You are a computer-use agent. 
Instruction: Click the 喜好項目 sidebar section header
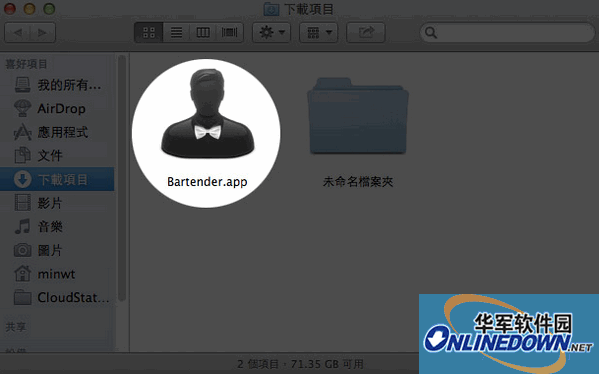[26, 64]
